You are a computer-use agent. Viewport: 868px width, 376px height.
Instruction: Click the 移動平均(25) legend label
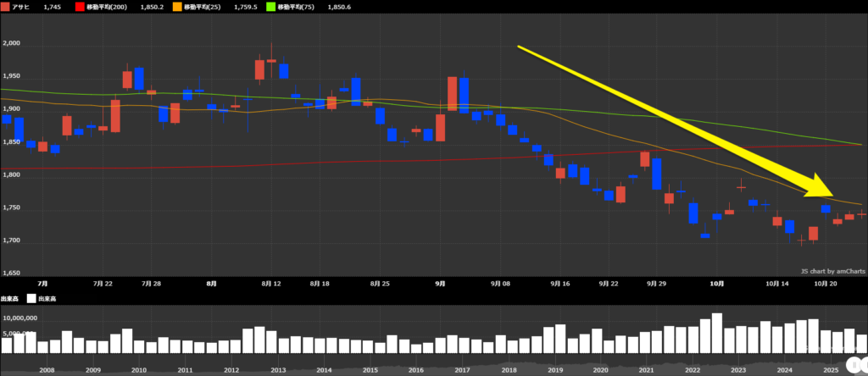[201, 8]
